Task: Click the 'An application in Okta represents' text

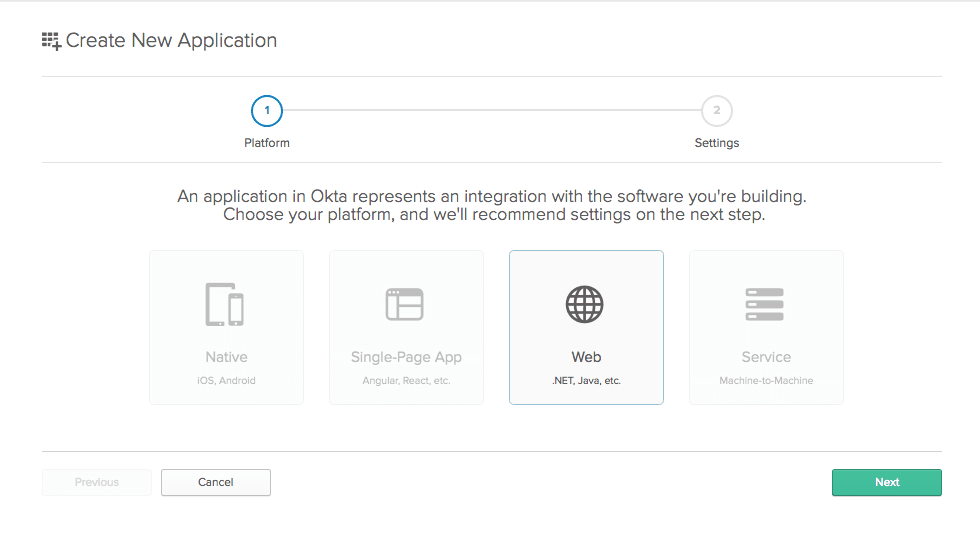Action: [307, 196]
